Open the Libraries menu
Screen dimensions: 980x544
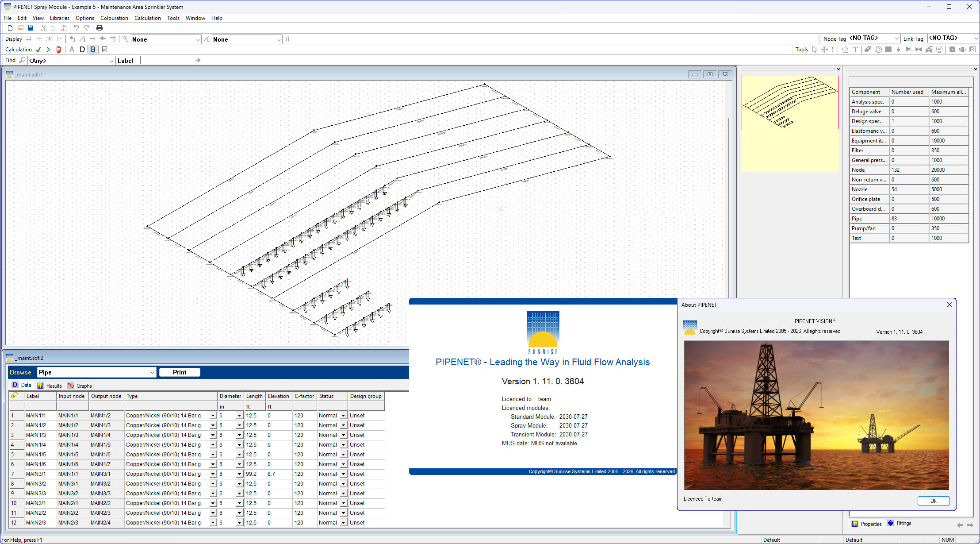(x=60, y=18)
